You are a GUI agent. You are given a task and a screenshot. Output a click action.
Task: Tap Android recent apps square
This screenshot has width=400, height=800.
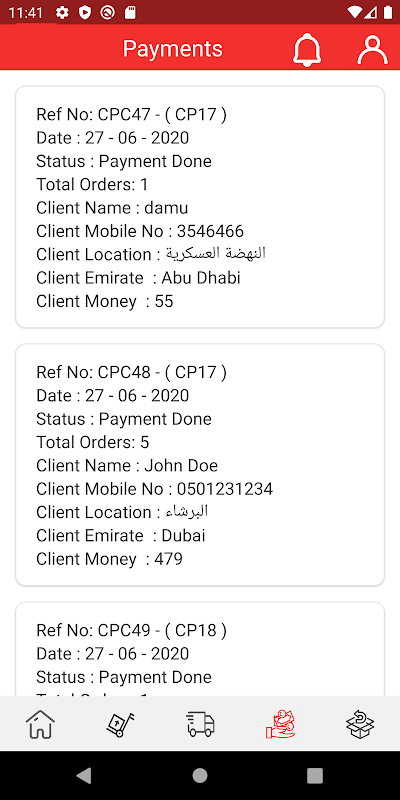[x=315, y=776]
